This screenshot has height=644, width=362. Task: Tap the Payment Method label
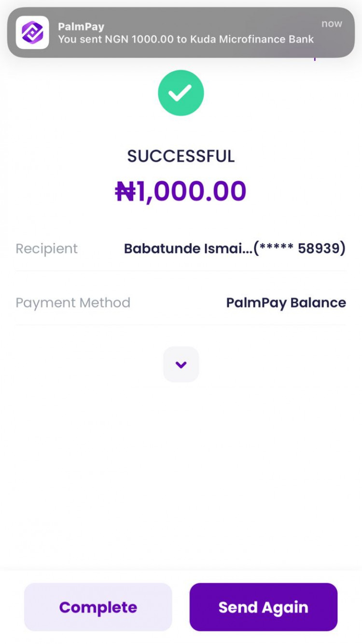(73, 303)
